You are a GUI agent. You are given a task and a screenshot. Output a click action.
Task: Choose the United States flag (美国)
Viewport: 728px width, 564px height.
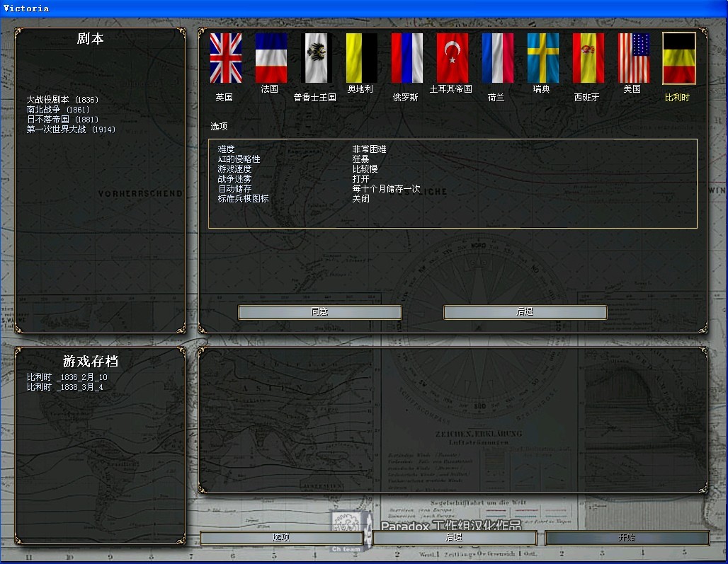(x=633, y=58)
